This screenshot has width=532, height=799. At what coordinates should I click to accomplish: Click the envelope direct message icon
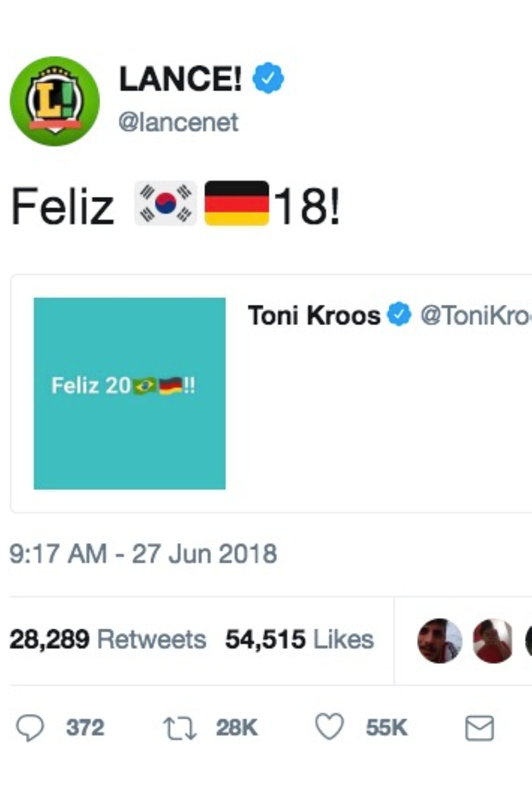coord(480,728)
